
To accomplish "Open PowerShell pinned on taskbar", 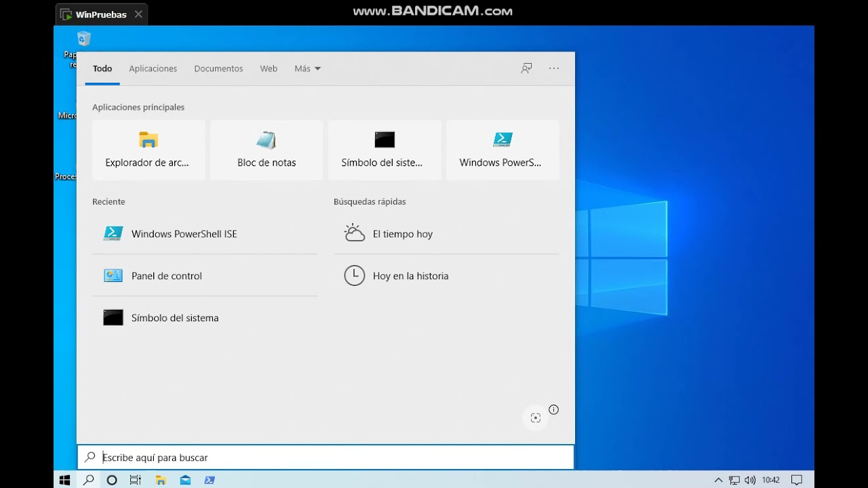I will pos(210,480).
